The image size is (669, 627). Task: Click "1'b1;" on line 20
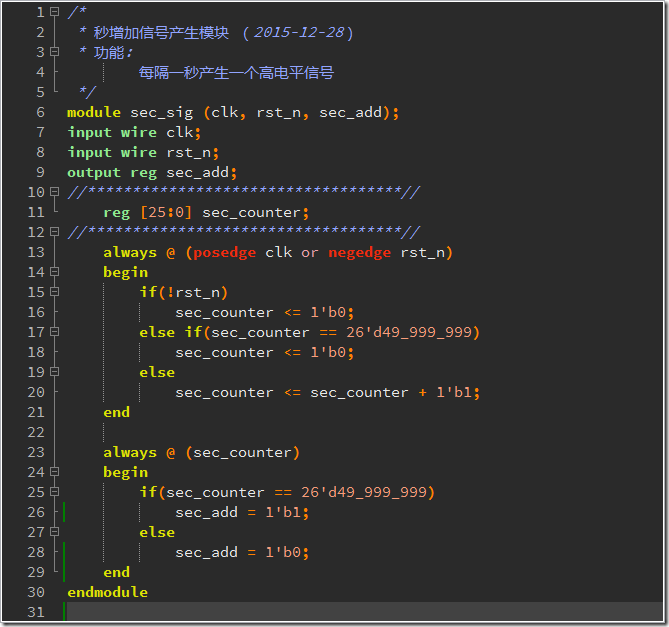click(x=458, y=392)
